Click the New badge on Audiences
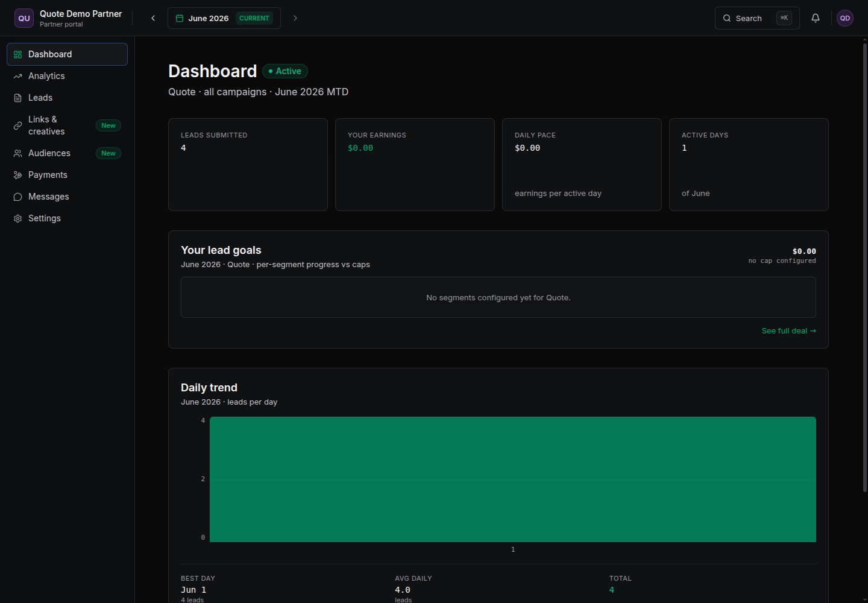 click(108, 153)
